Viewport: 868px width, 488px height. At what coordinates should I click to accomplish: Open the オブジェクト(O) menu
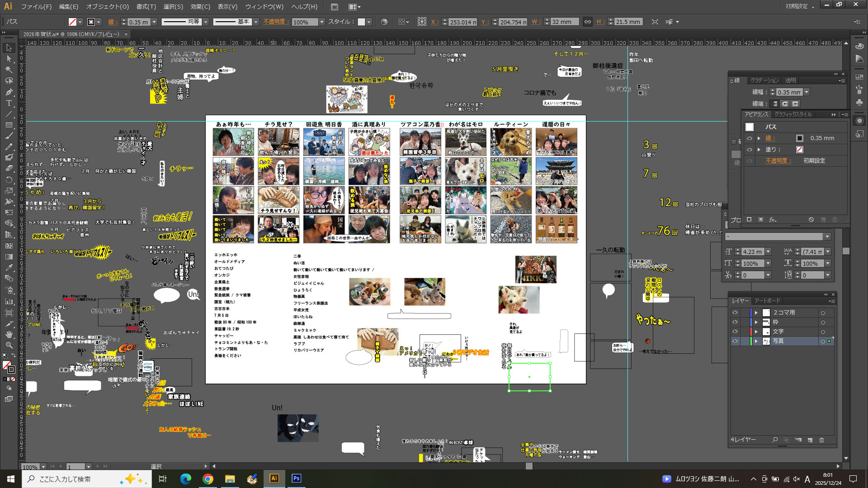tap(108, 7)
